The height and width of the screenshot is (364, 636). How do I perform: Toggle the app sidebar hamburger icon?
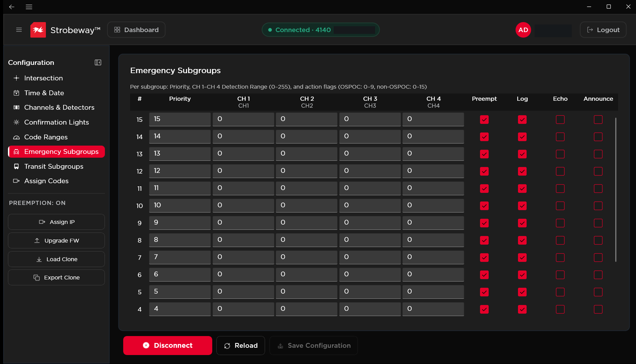click(19, 30)
